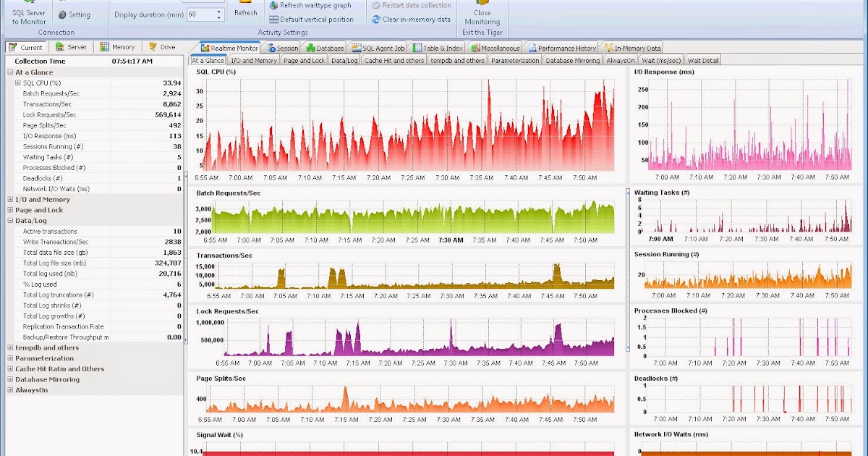Open the Performance History tab

563,48
